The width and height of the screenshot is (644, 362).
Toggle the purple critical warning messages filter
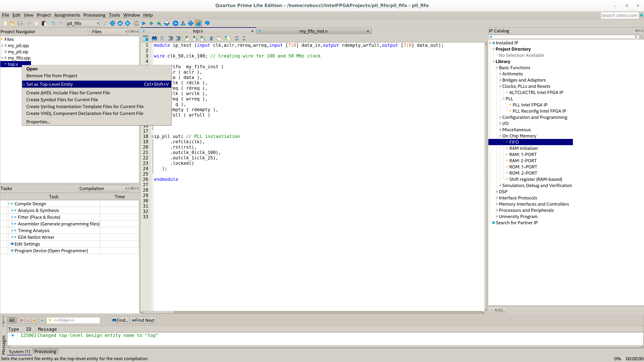click(x=28, y=320)
